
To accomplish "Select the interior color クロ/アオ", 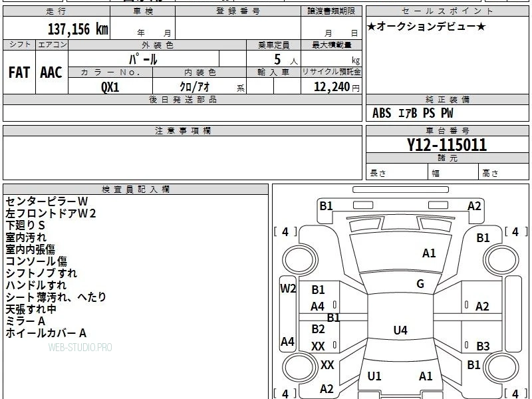I will pyautogui.click(x=195, y=87).
